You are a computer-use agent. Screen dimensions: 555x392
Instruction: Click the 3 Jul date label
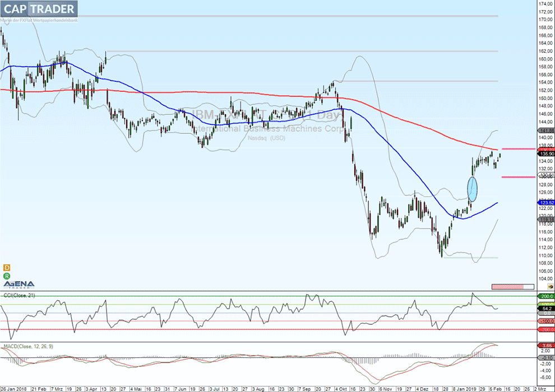coord(215,389)
